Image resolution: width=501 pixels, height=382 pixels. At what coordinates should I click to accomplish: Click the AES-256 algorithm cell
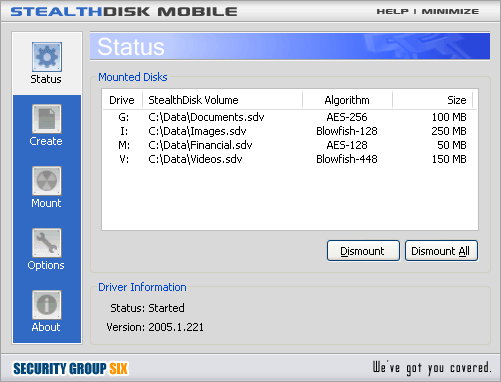tap(347, 117)
